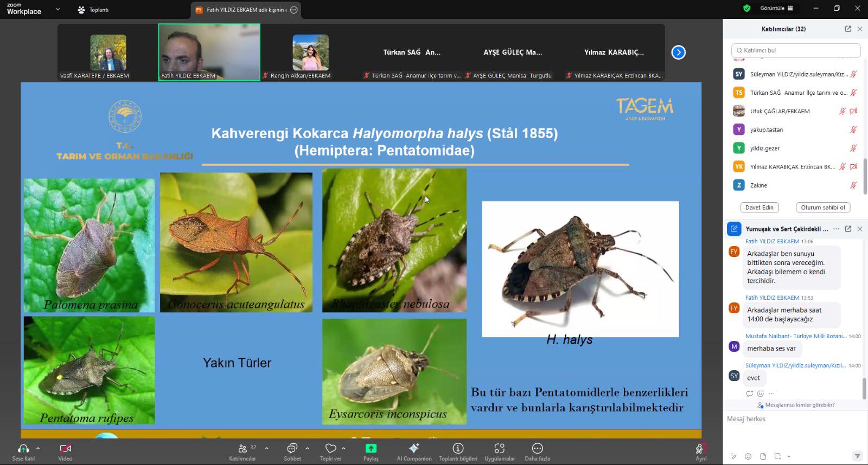Click the Ayrıl leave meeting icon
The height and width of the screenshot is (465, 868).
pyautogui.click(x=700, y=449)
